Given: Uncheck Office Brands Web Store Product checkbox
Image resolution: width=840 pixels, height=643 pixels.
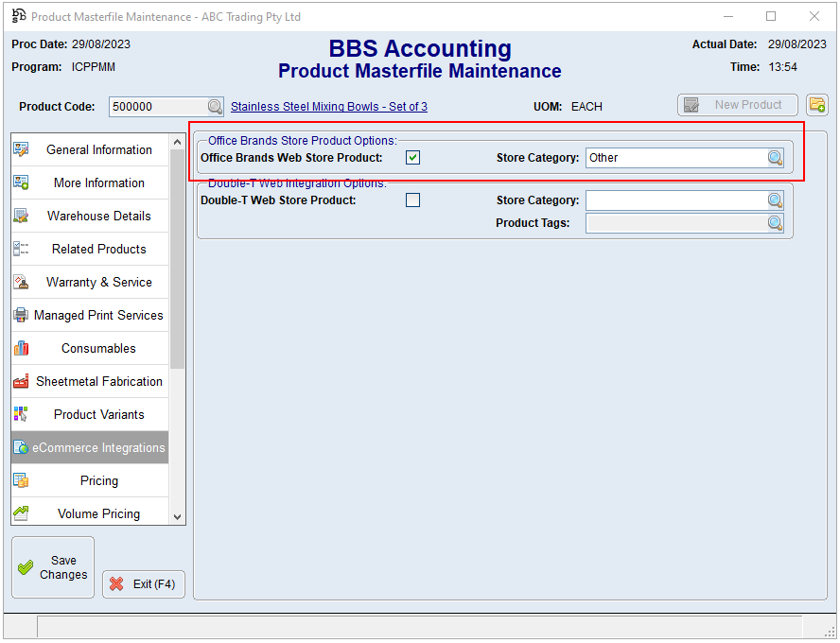Looking at the screenshot, I should coord(412,158).
